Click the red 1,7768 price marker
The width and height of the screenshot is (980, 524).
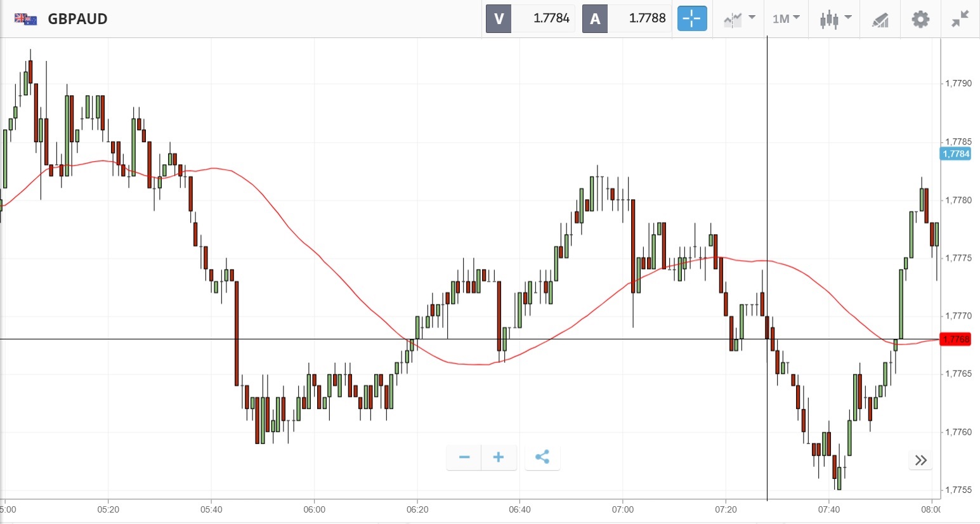click(955, 339)
